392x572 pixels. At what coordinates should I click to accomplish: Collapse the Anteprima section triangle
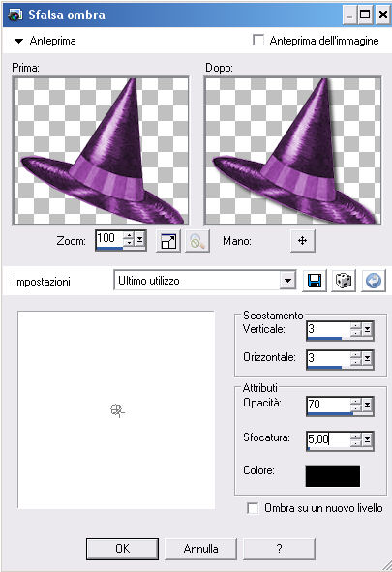coord(18,41)
